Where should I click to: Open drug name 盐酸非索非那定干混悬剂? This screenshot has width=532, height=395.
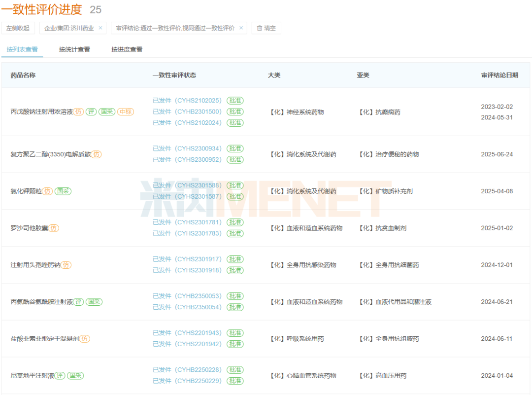tap(44, 339)
